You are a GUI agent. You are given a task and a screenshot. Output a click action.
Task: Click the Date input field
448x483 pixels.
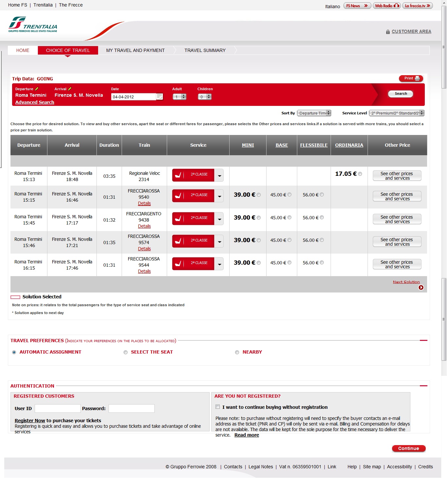click(134, 97)
